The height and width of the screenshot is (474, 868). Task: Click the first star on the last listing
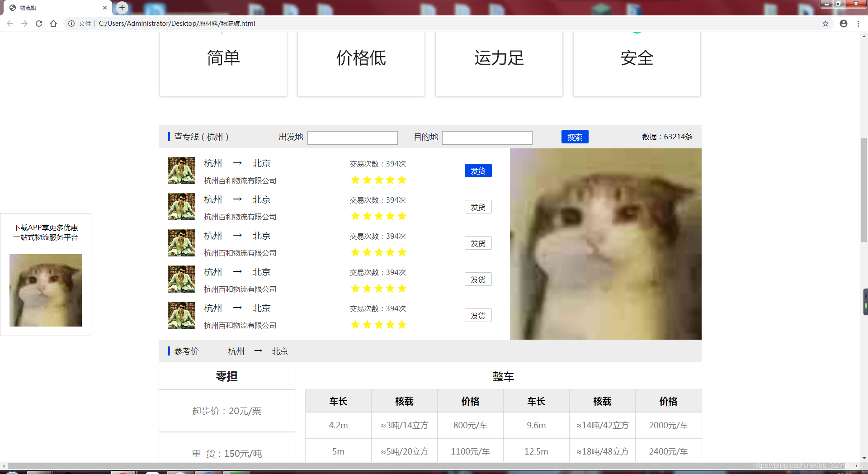(x=355, y=324)
